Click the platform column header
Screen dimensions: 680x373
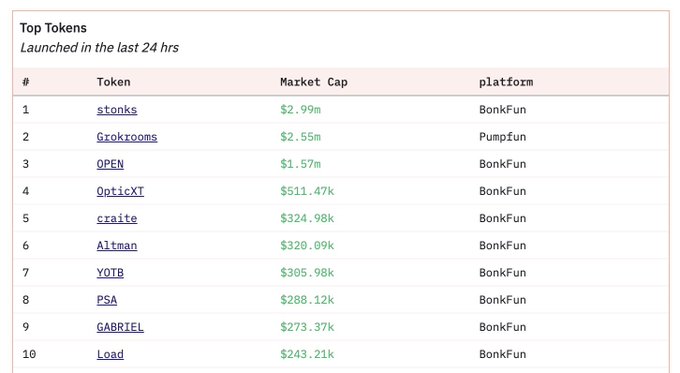(x=506, y=82)
